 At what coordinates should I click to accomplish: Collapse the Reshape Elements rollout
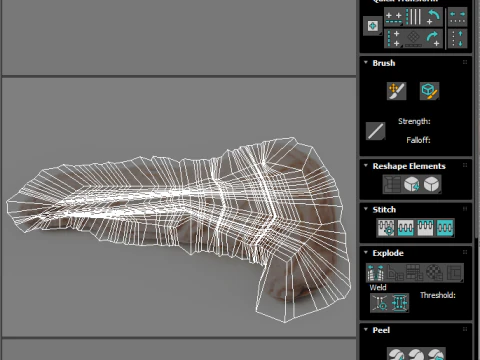click(366, 166)
